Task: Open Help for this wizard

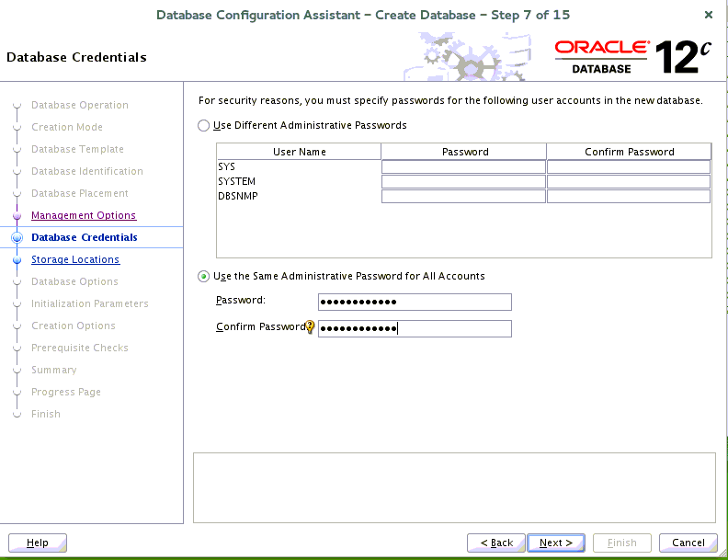Action: [x=38, y=543]
